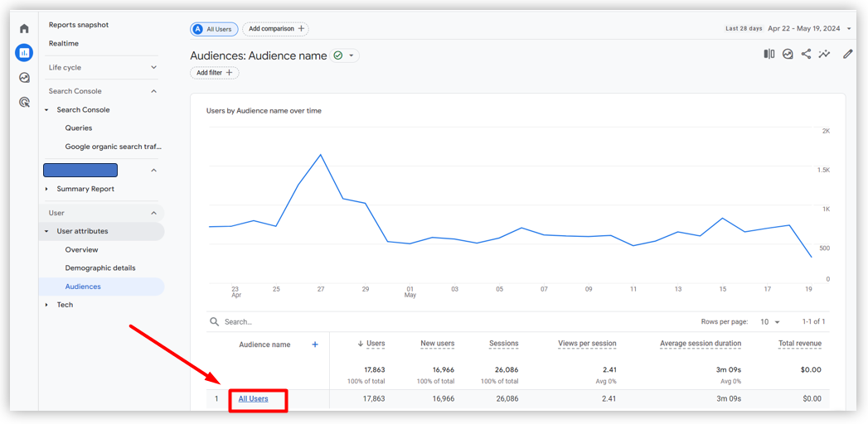Open the Realtime report

coord(64,43)
